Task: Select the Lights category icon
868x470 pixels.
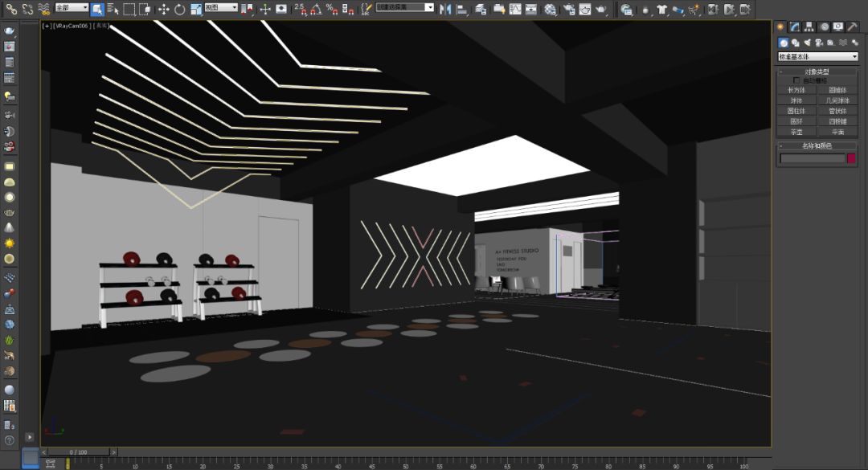Action: (x=806, y=43)
